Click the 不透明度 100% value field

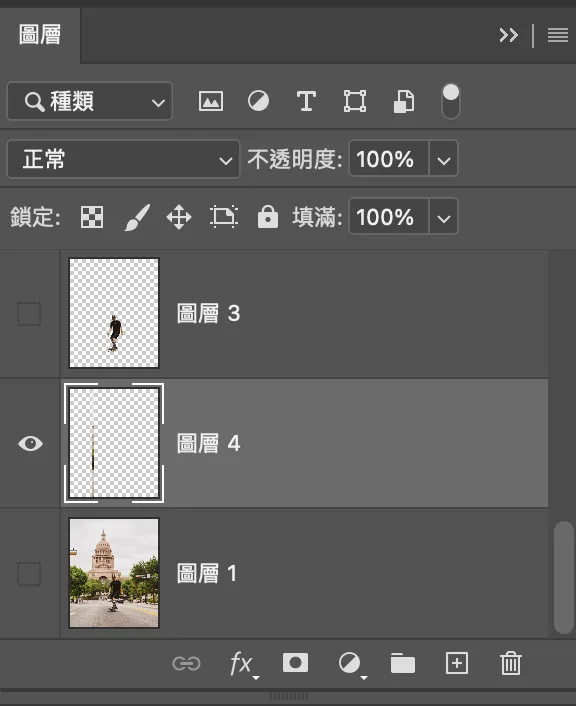pyautogui.click(x=389, y=158)
